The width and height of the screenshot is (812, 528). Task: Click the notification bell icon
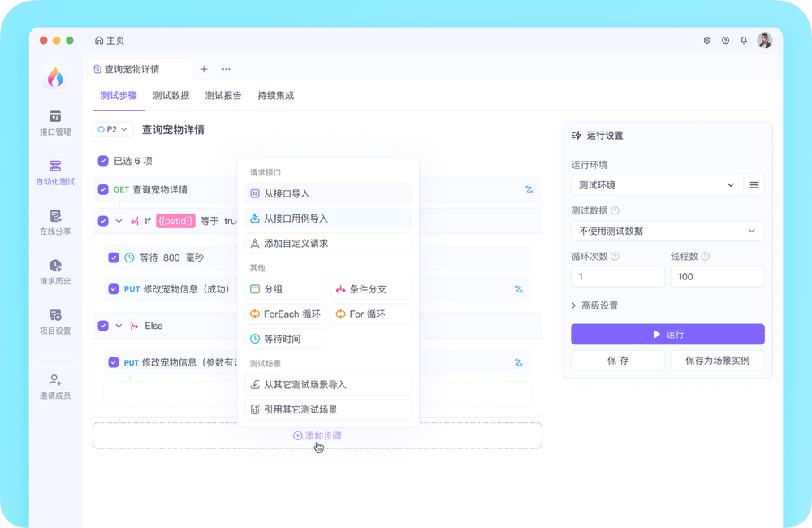743,39
